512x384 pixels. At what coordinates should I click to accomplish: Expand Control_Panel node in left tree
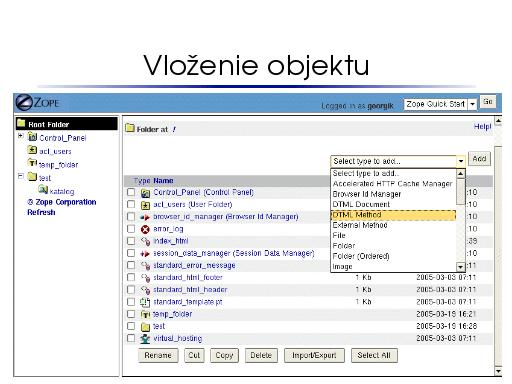click(21, 136)
